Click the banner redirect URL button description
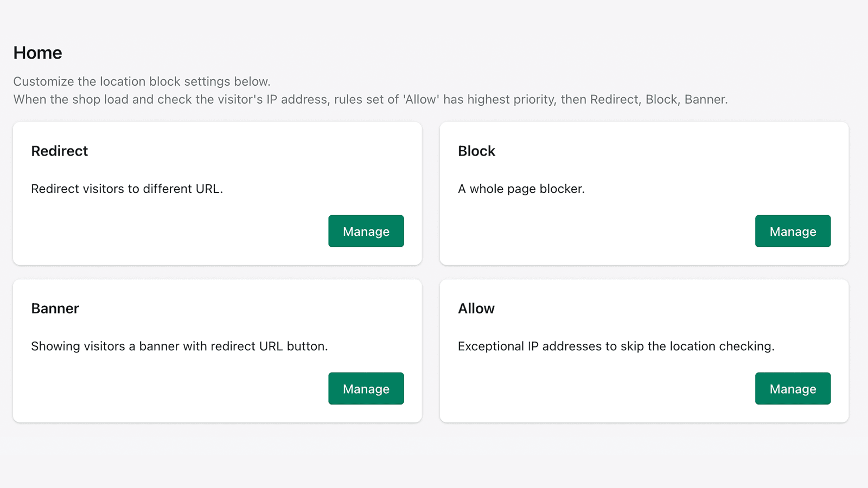The image size is (868, 488). coord(180,346)
